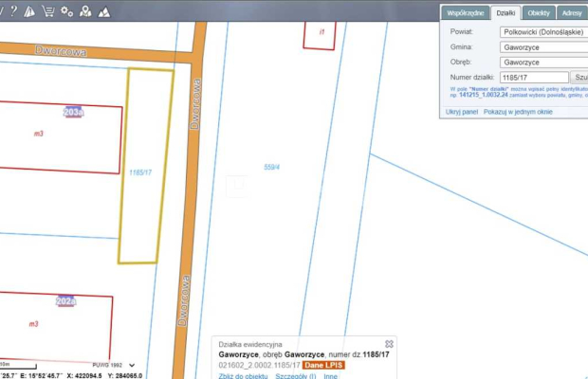Switch to the Współrzędne tab

468,13
